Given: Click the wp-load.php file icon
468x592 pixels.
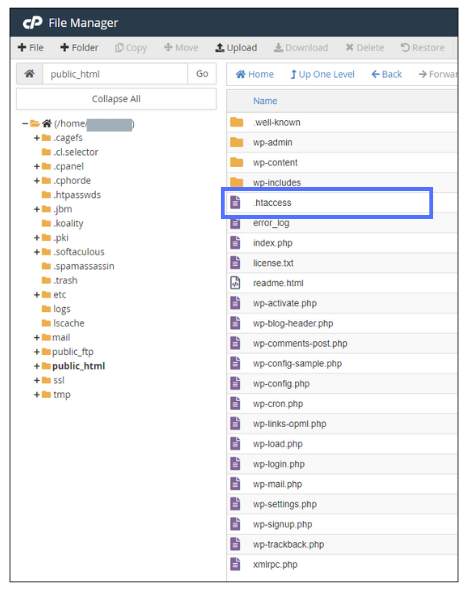Looking at the screenshot, I should click(x=235, y=444).
